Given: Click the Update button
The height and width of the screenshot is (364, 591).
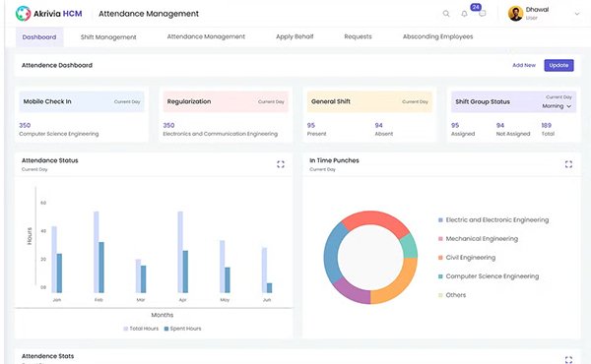Looking at the screenshot, I should pyautogui.click(x=558, y=65).
